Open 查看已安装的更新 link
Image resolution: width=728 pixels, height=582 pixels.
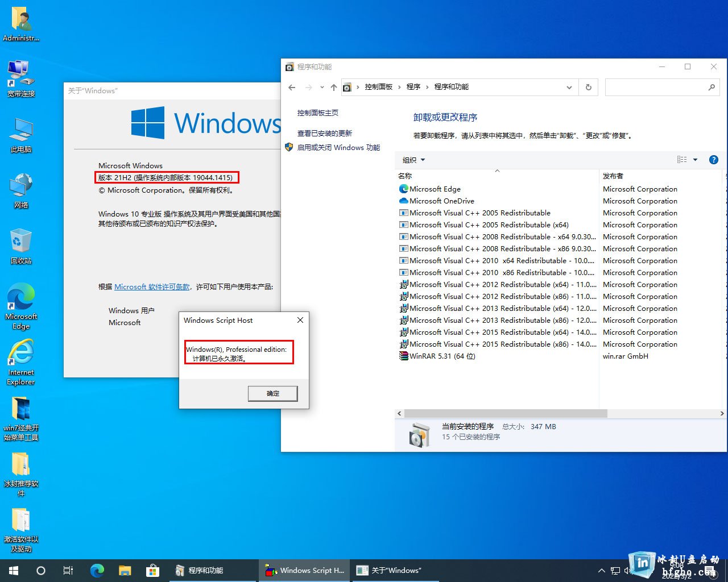(x=325, y=134)
